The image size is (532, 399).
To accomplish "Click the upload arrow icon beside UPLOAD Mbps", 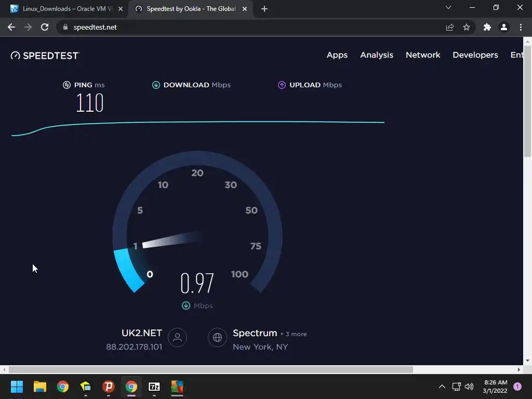I will pyautogui.click(x=282, y=85).
